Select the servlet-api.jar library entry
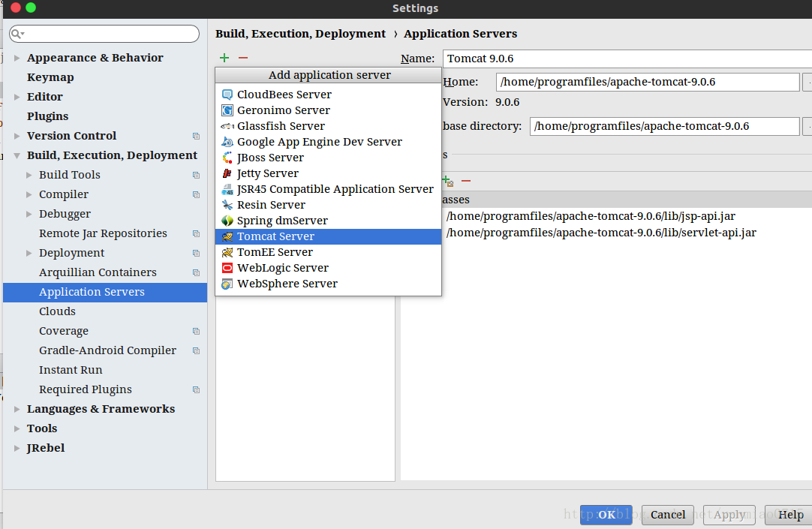This screenshot has height=529, width=812. tap(600, 233)
